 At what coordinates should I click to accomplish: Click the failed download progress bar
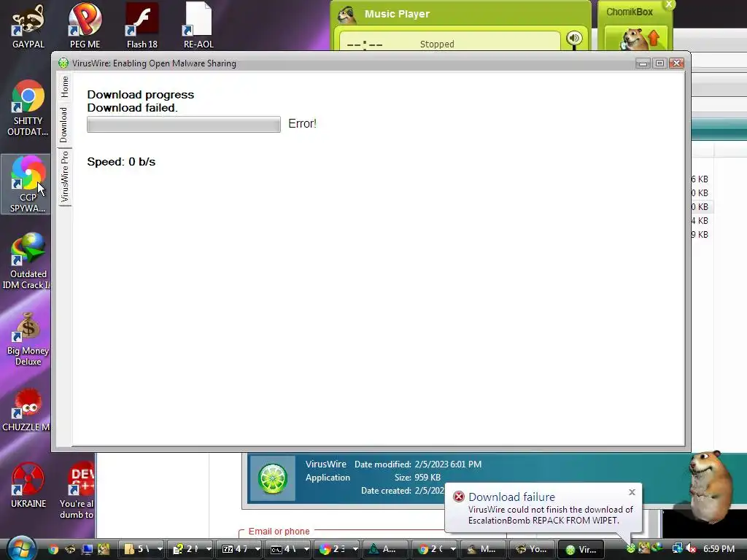(x=184, y=124)
